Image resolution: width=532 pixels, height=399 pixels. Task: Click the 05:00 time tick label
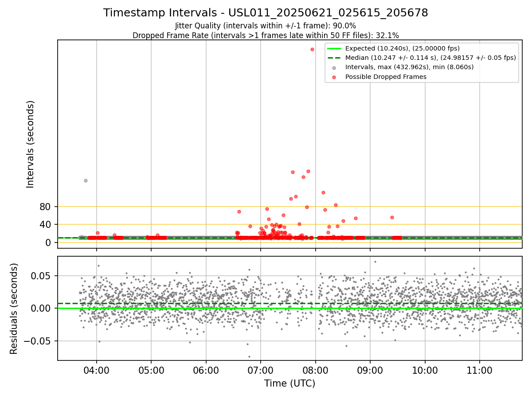click(x=151, y=370)
